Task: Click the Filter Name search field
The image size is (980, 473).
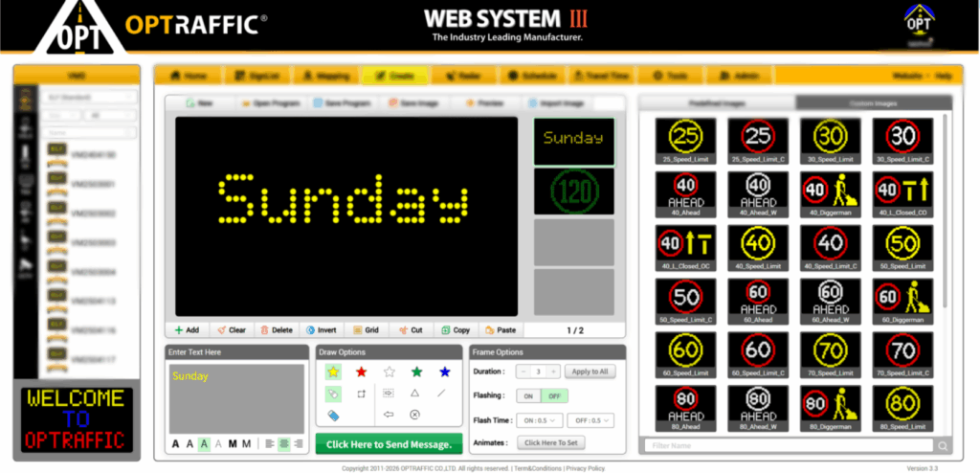Action: tap(790, 446)
